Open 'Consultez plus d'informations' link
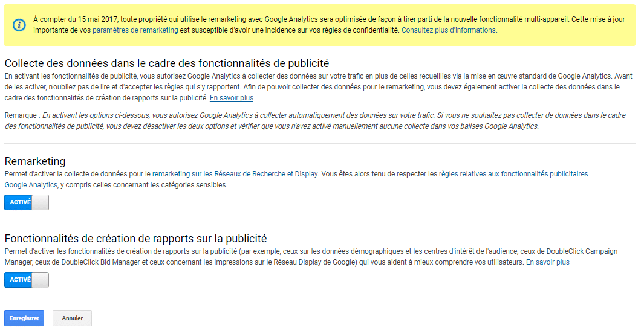 449,30
